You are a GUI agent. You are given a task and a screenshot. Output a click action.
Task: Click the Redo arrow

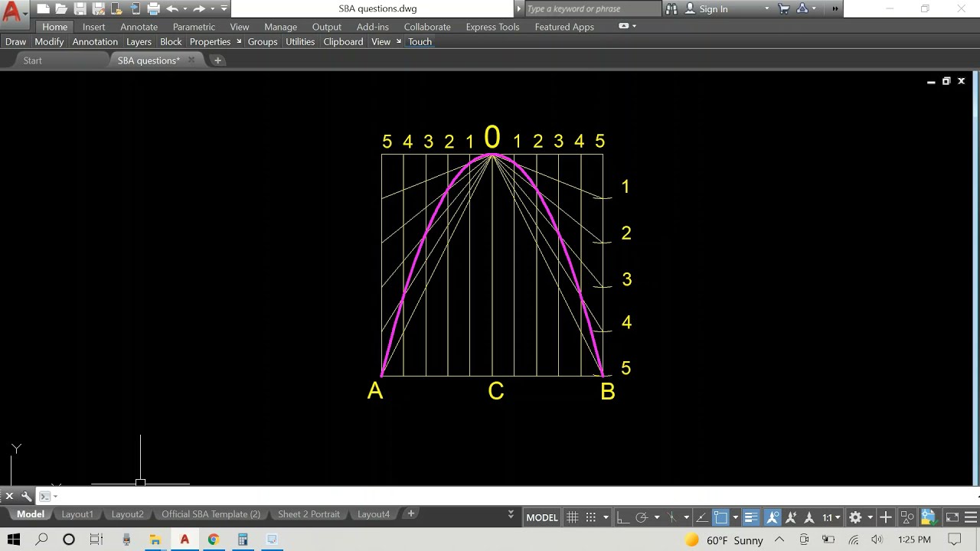198,8
